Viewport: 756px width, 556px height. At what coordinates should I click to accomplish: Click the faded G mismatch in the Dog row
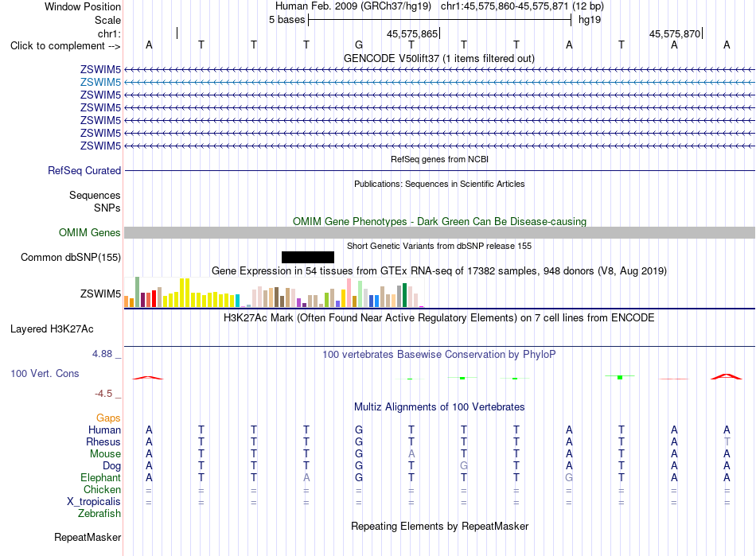[x=464, y=465]
